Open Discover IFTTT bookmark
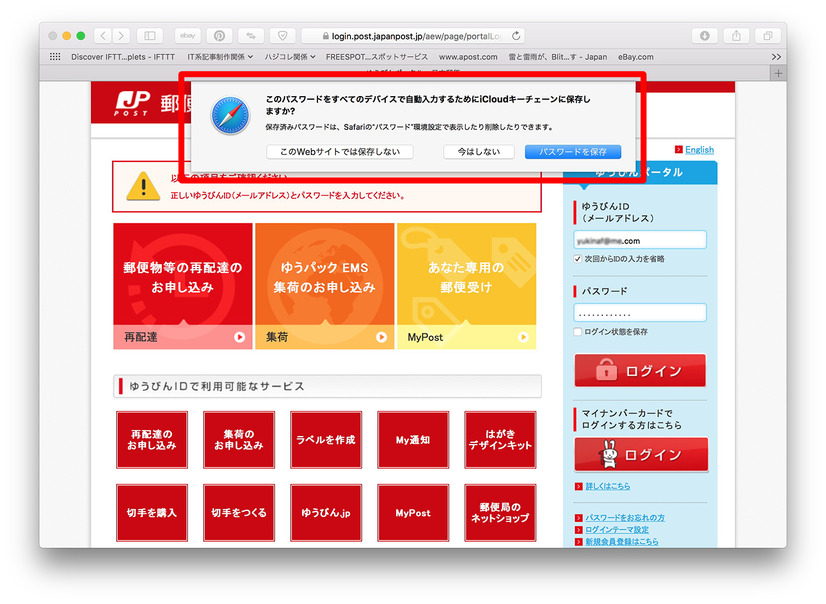 point(123,57)
